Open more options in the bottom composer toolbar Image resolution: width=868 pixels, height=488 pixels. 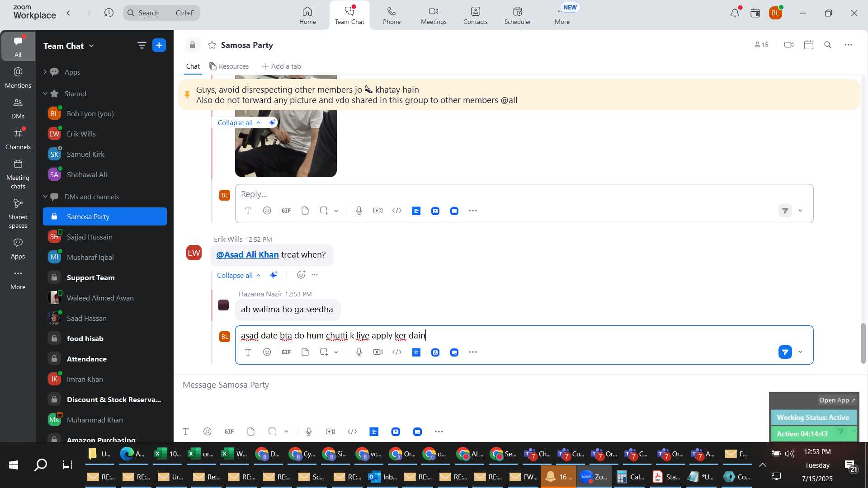pos(439,432)
